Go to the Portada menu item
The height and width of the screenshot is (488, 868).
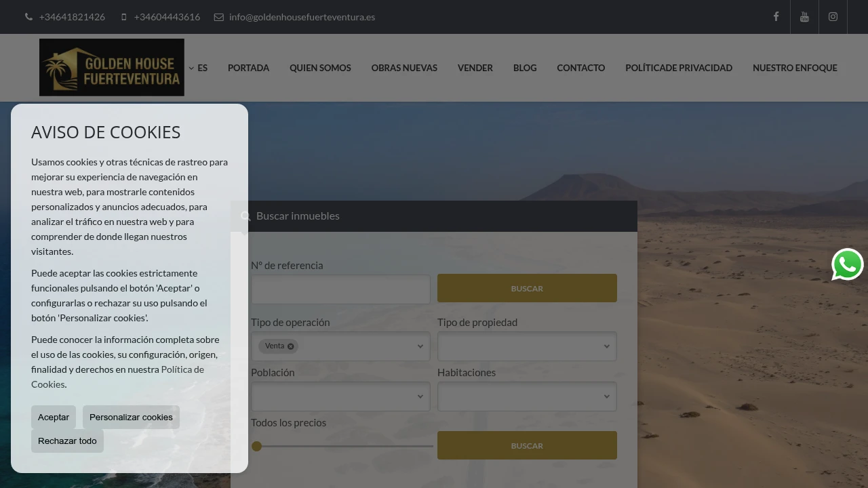[248, 68]
